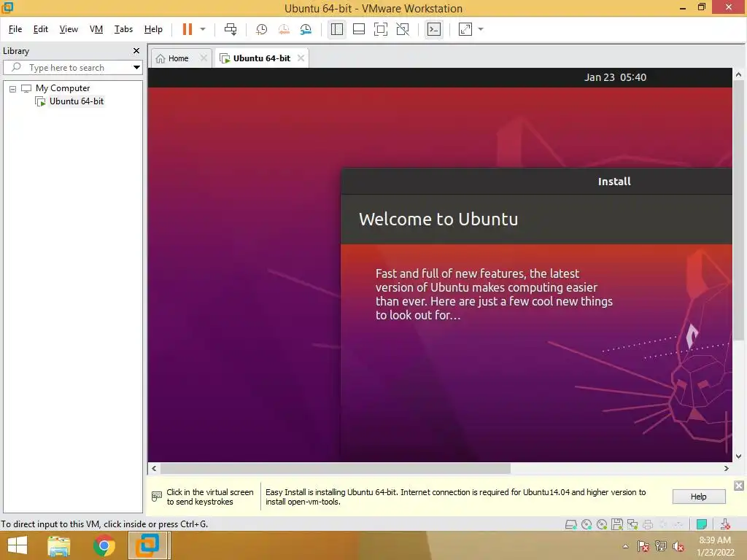The image size is (747, 560).
Task: Click the horizontal scrollbar thumb
Action: 336,469
